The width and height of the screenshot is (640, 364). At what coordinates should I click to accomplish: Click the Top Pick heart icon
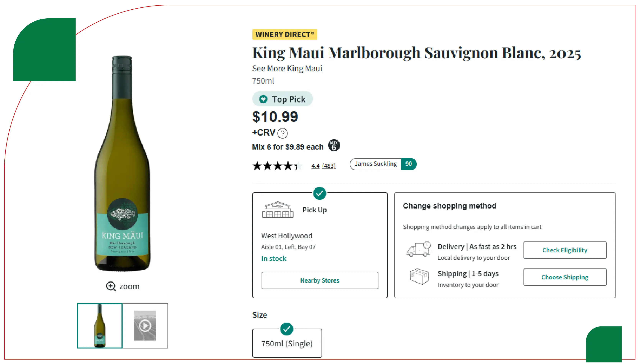[263, 99]
